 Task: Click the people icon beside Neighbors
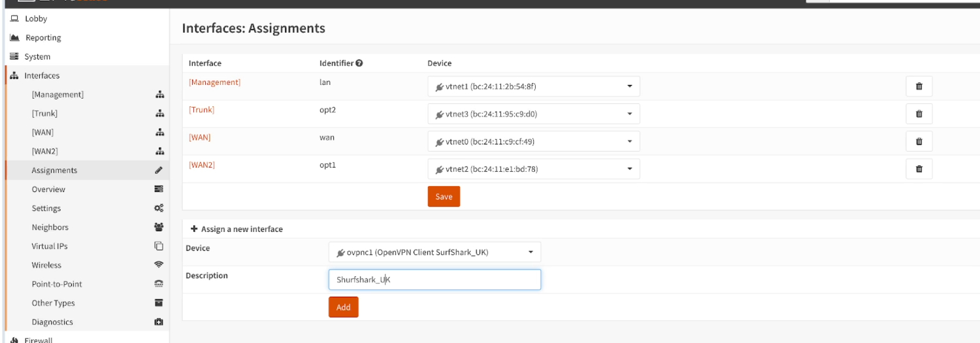(x=159, y=227)
